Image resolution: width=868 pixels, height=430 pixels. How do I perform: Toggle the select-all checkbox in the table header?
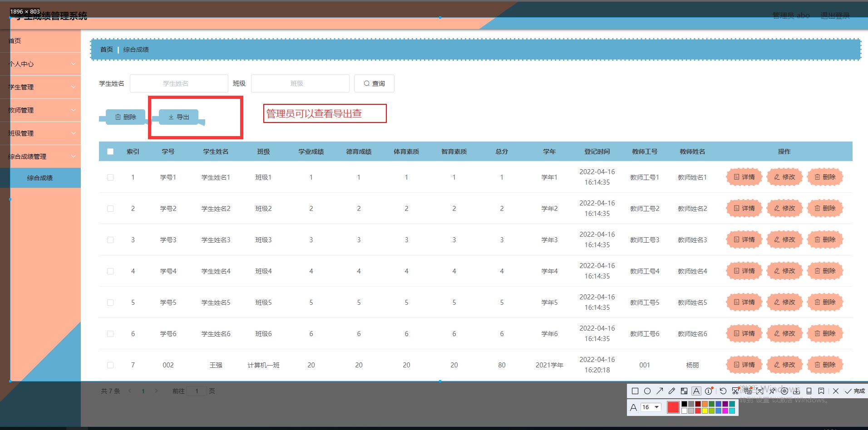(110, 151)
